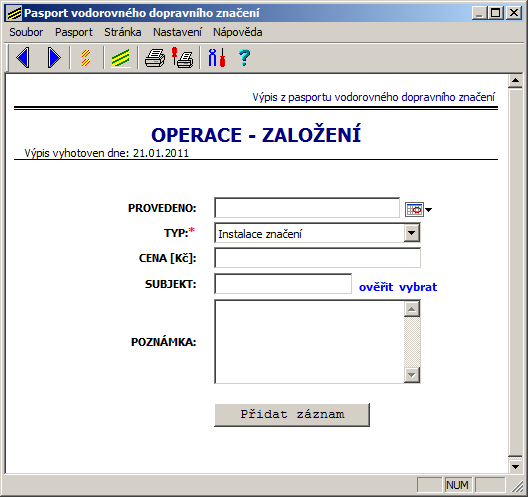Image resolution: width=528 pixels, height=497 pixels.
Task: Open the Nastavení menu
Action: click(177, 32)
